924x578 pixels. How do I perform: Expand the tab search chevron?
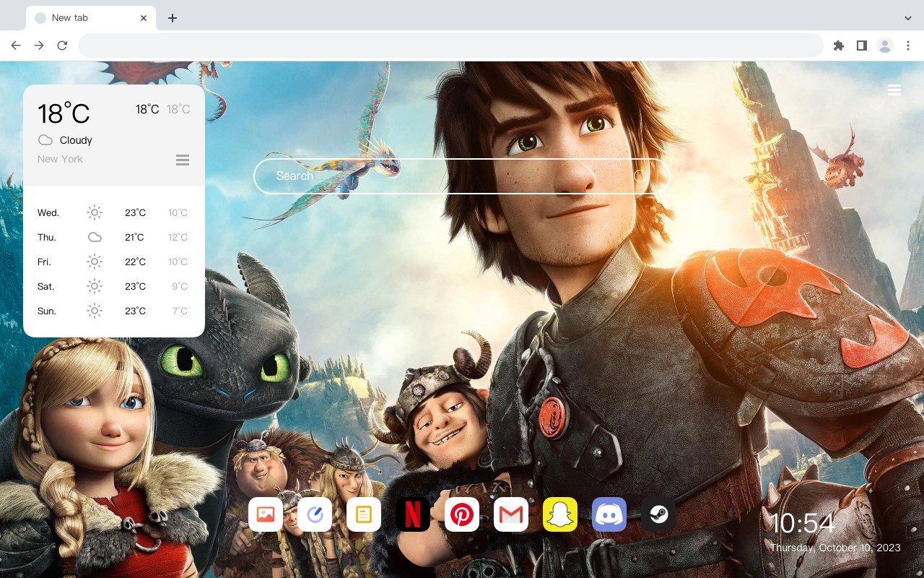click(x=908, y=18)
